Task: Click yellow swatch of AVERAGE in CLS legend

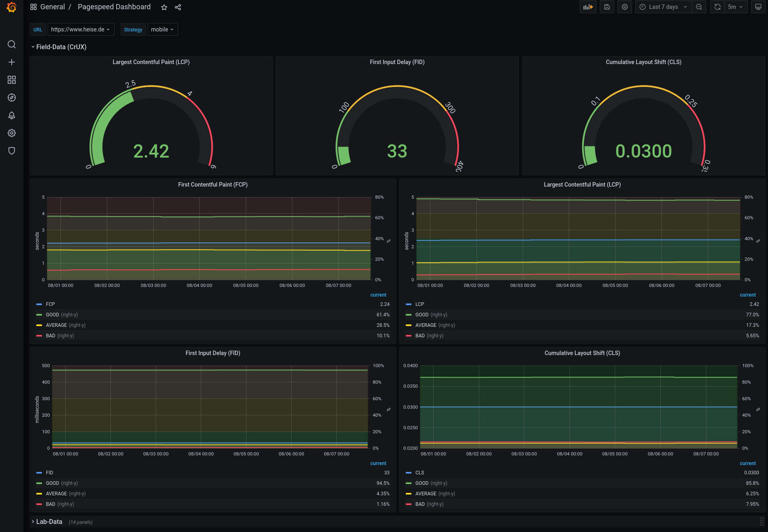Action: pos(409,494)
